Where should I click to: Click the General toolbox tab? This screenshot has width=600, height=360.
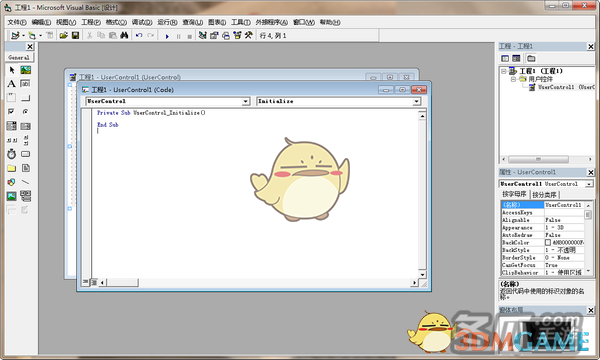[19, 57]
